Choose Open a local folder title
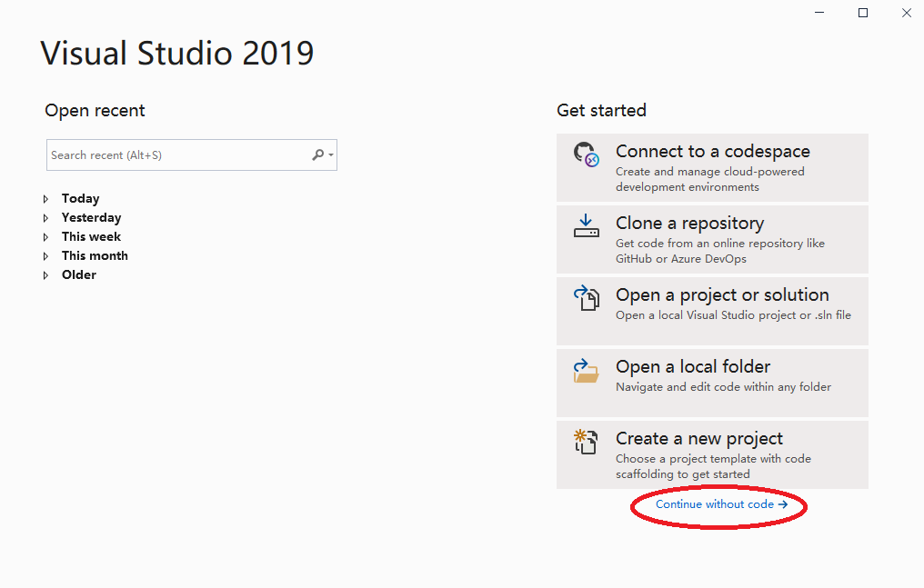 click(693, 366)
